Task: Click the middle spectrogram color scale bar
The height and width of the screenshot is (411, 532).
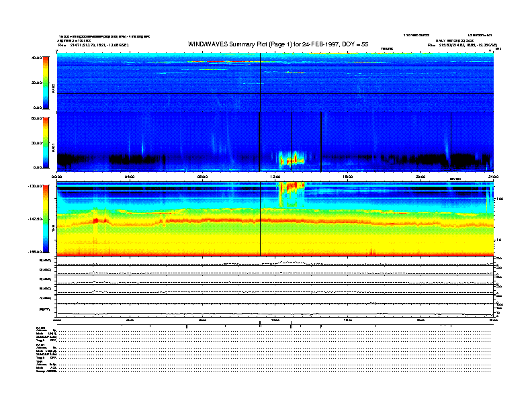Action: 46,142
